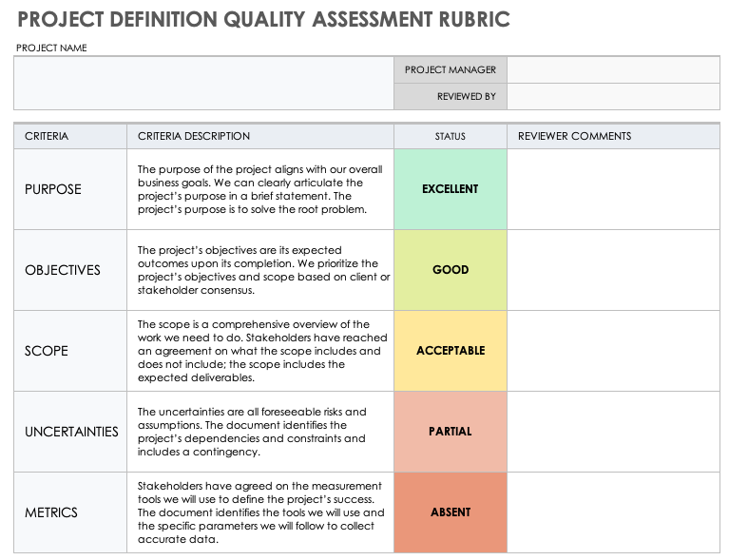Screen dimensions: 729x560
Task: Click the Scope criteria description text
Action: coord(260,351)
